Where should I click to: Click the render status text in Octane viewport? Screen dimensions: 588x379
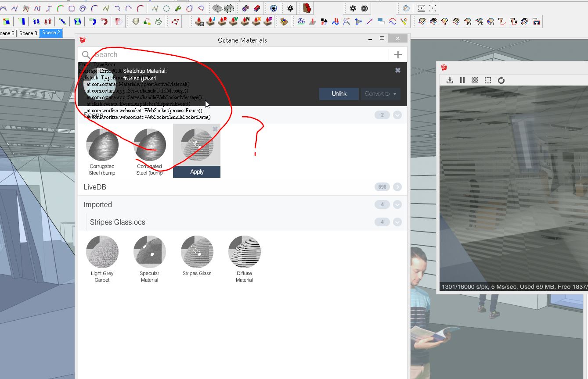pyautogui.click(x=514, y=287)
